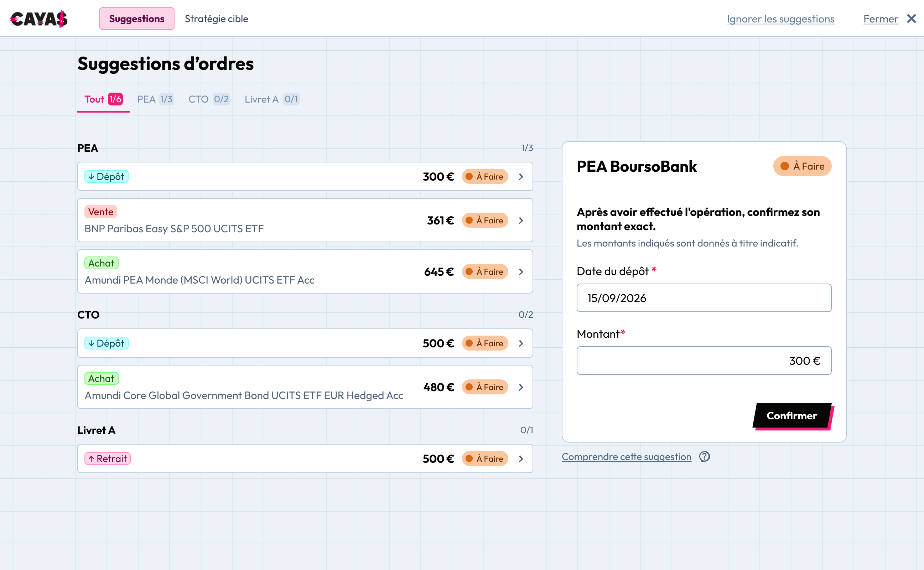Screen dimensions: 924x570
Task: Click the Livret A section 0/1 counter
Action: pos(526,430)
